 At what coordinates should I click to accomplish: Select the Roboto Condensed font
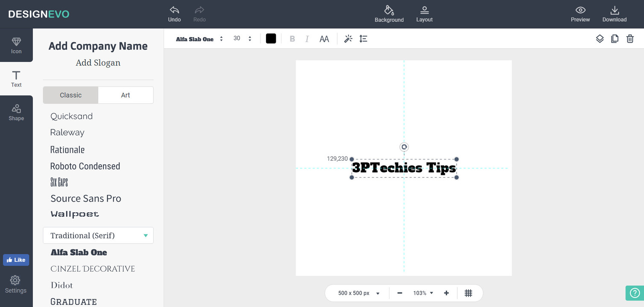point(85,166)
